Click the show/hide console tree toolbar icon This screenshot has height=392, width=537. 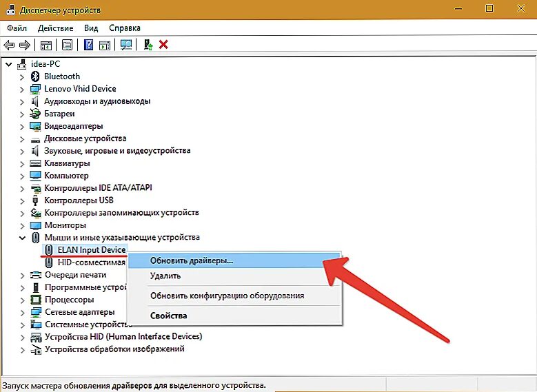coord(46,45)
